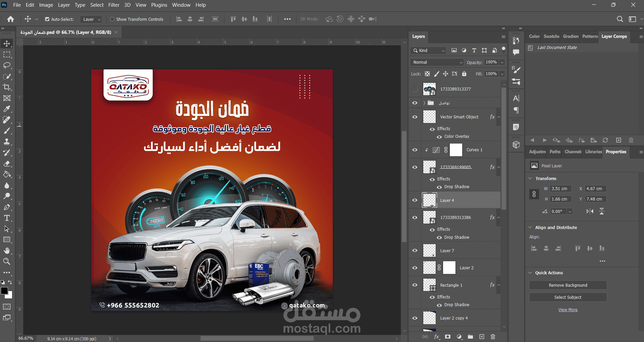Select the Horizontal Type tool
Screen dimensions: 644x342
point(7,218)
